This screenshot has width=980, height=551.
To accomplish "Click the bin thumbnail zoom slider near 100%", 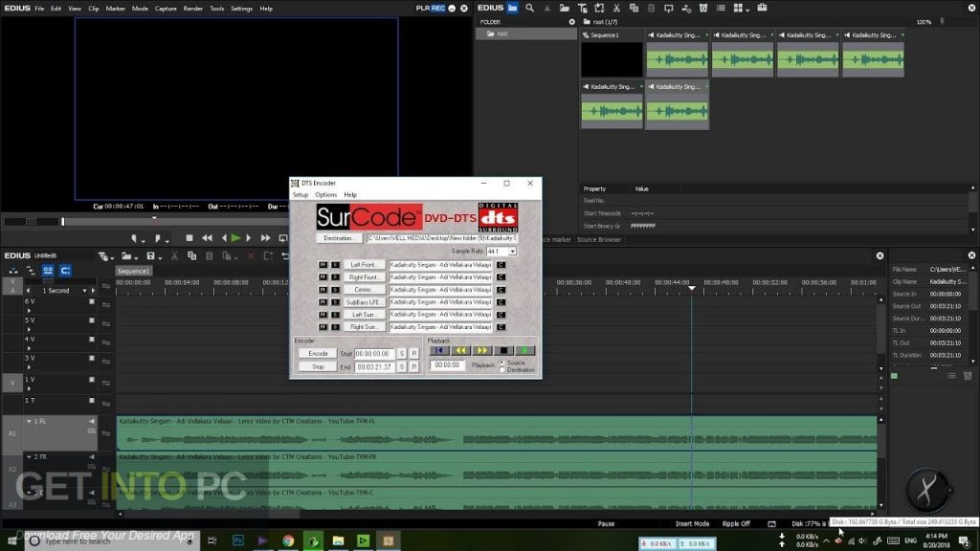I will [942, 22].
